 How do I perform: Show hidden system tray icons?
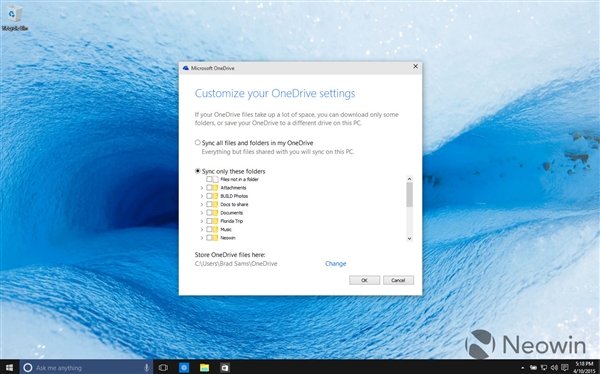[x=523, y=368]
